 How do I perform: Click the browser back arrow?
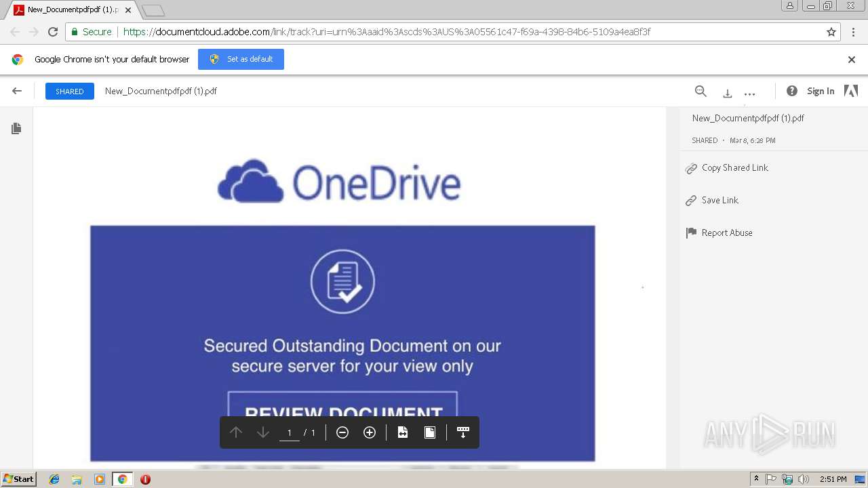tap(15, 32)
